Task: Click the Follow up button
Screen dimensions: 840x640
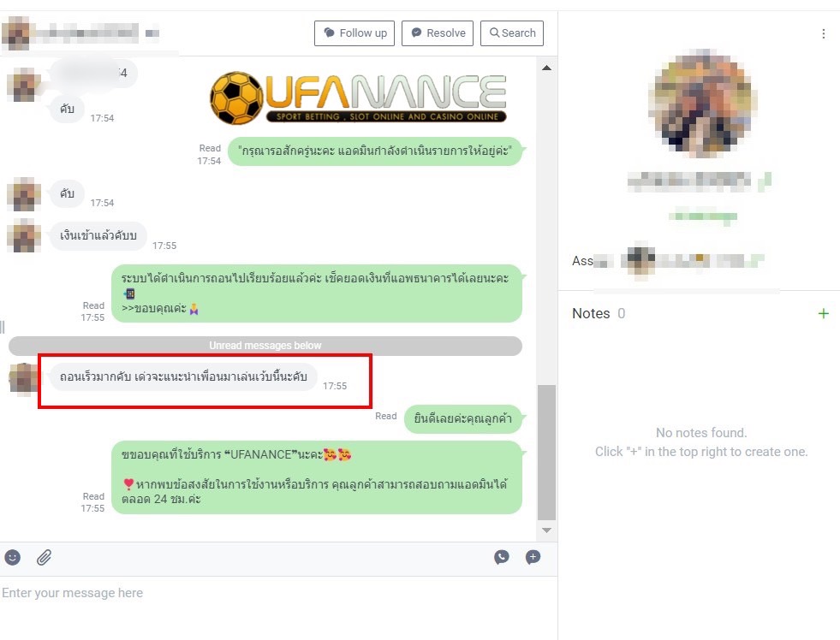Action: 354,33
